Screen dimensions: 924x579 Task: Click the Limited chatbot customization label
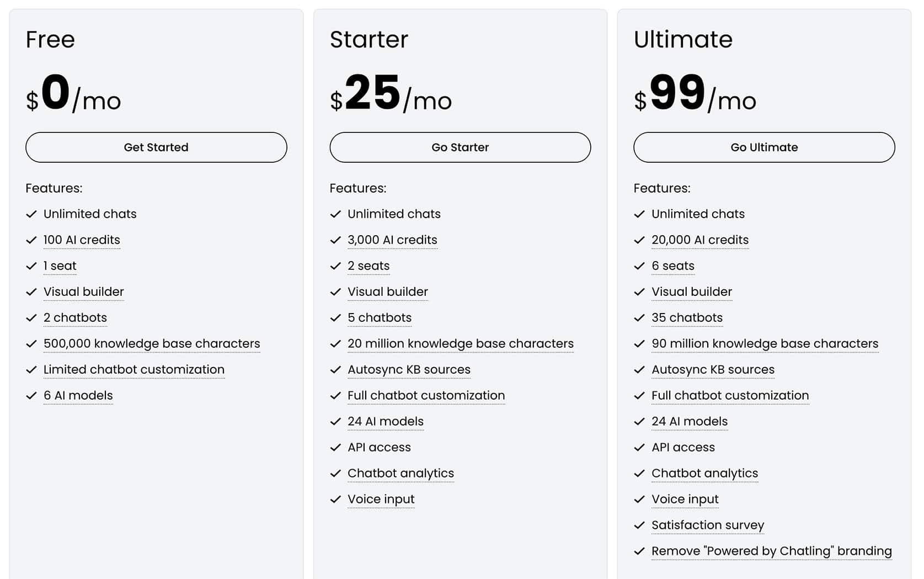tap(134, 369)
